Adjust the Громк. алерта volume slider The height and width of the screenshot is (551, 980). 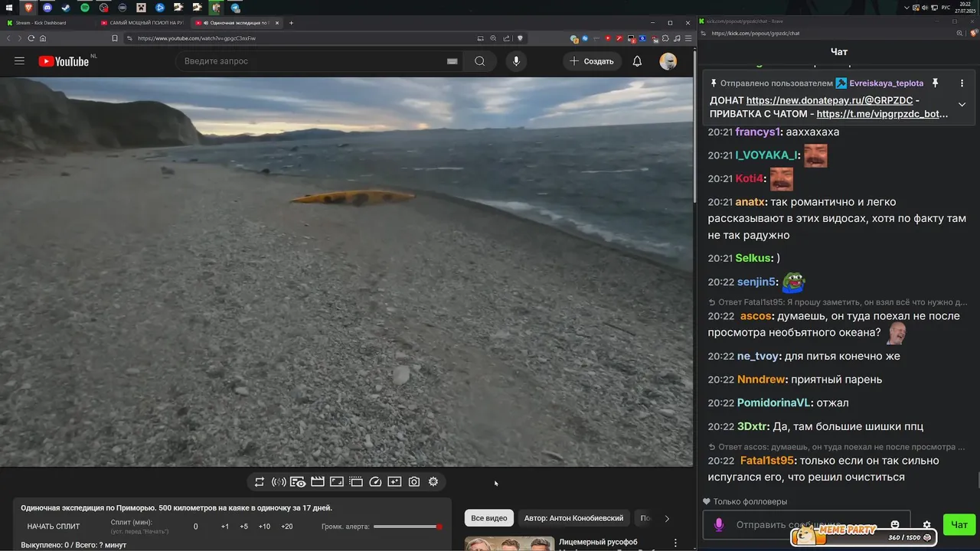(x=408, y=527)
